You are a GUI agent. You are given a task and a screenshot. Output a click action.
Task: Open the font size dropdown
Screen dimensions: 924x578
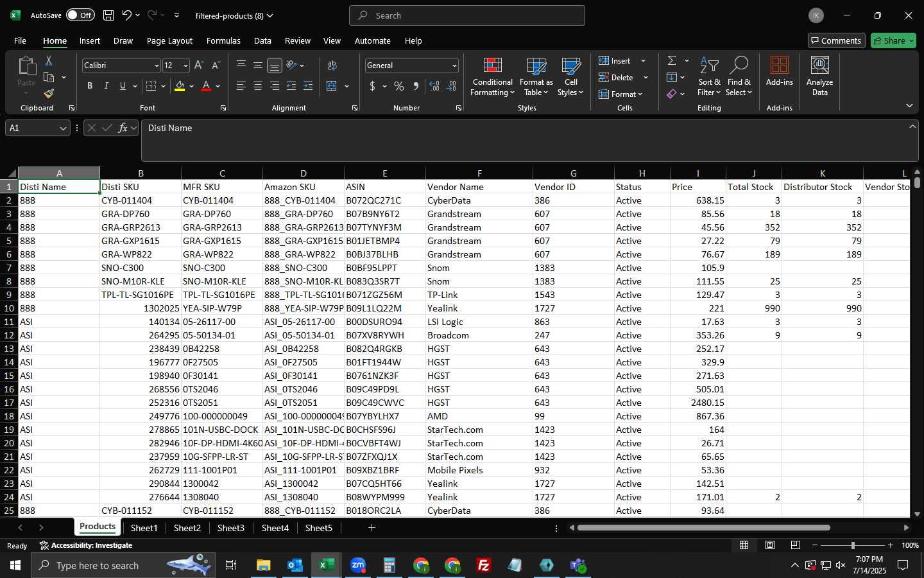coord(185,66)
